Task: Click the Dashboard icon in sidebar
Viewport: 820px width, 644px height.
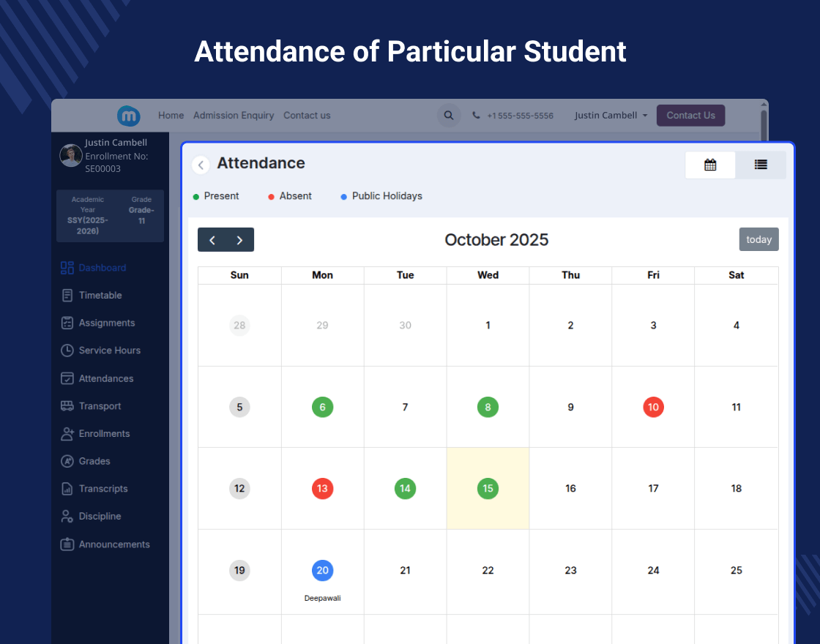Action: (67, 268)
